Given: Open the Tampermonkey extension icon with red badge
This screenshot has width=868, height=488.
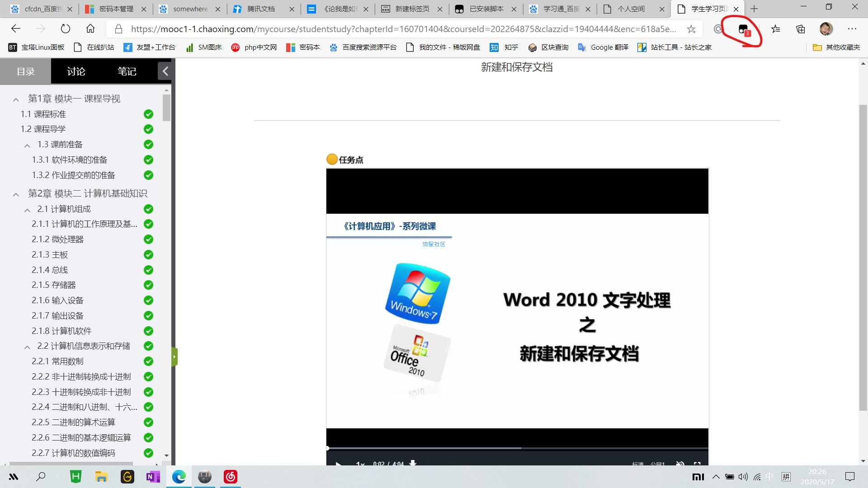Looking at the screenshot, I should pos(743,30).
